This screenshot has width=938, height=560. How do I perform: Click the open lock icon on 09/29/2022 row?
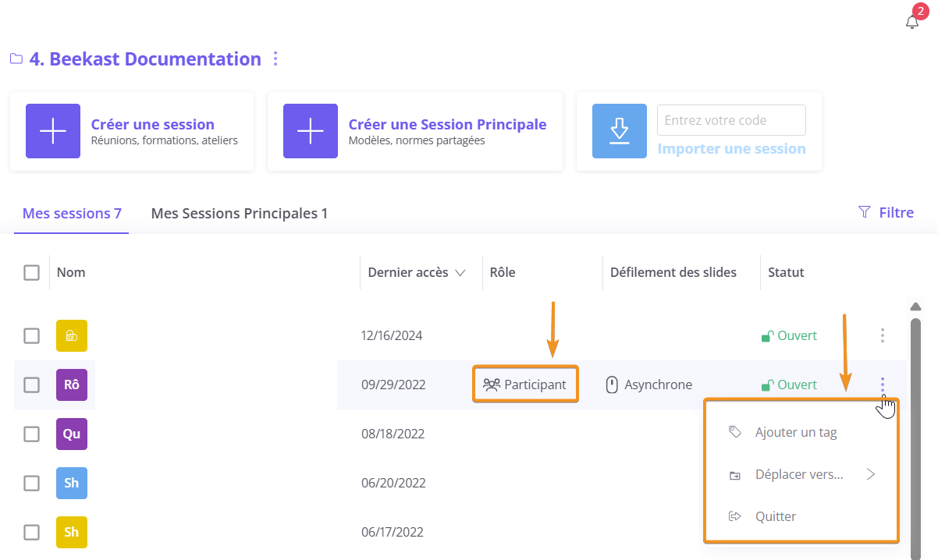767,385
